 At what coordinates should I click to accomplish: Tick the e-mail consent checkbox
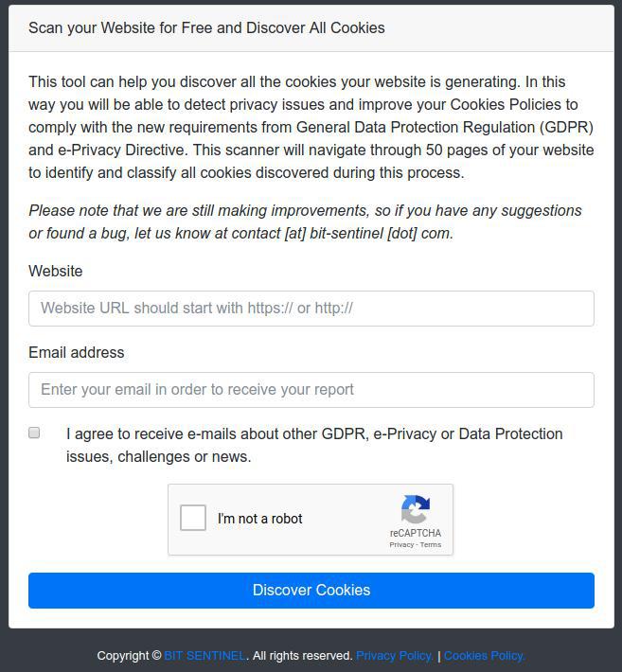point(34,433)
